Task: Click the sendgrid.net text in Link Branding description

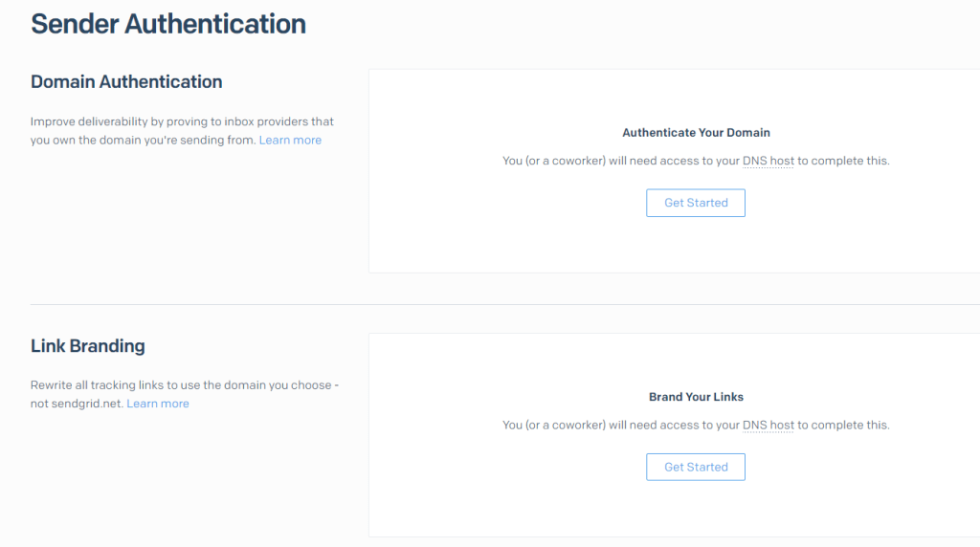Action: point(86,404)
